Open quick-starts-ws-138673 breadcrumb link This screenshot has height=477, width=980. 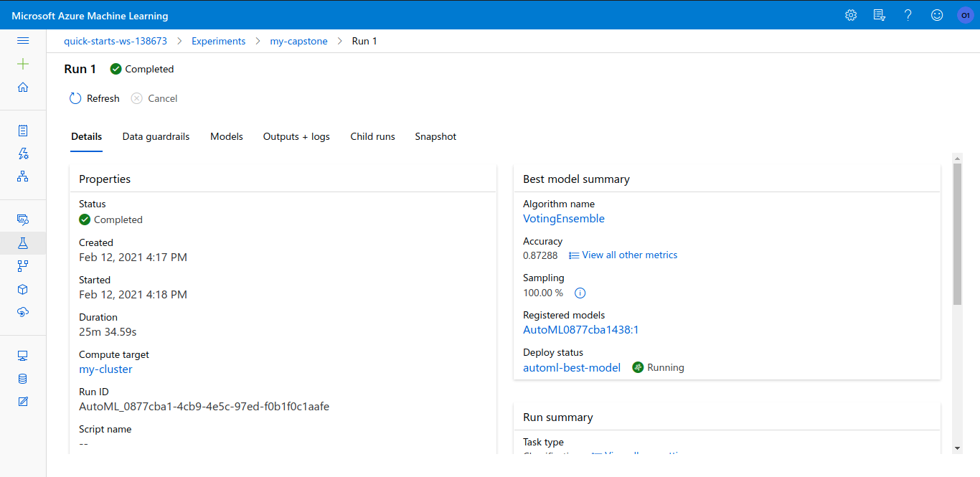tap(116, 41)
